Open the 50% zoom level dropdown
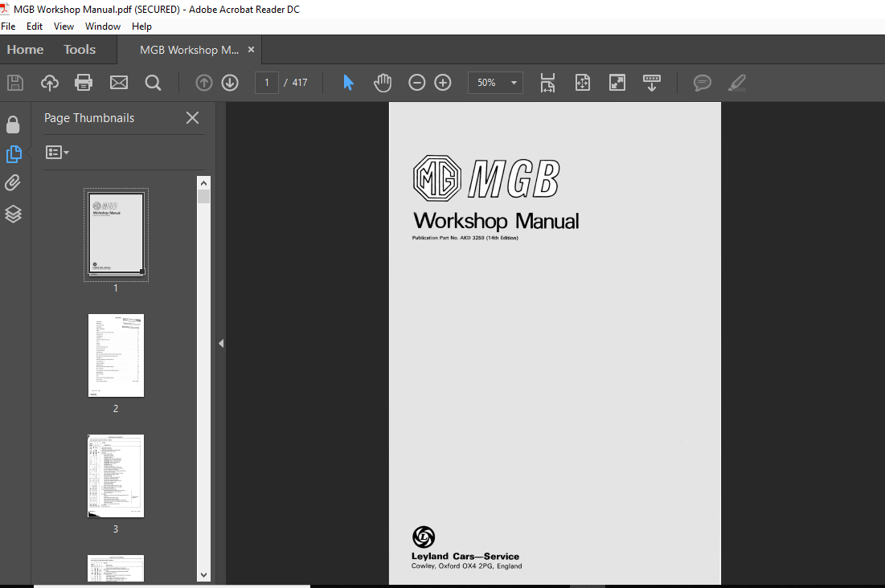The image size is (885, 588). (496, 83)
